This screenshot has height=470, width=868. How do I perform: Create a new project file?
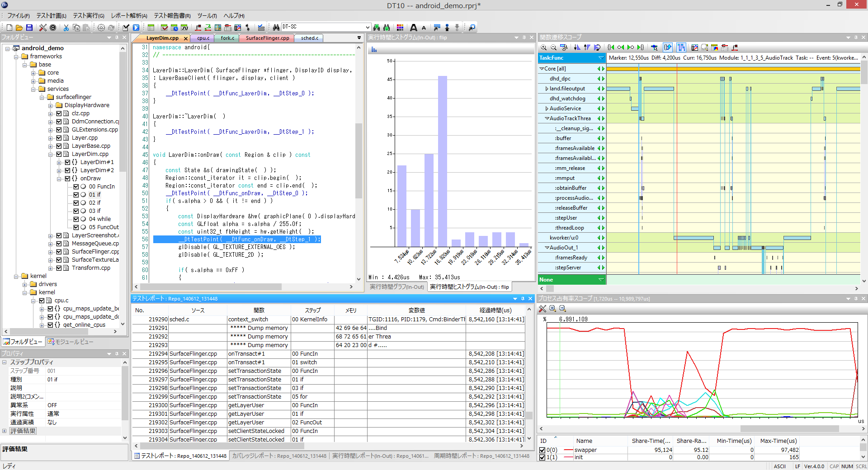9,28
